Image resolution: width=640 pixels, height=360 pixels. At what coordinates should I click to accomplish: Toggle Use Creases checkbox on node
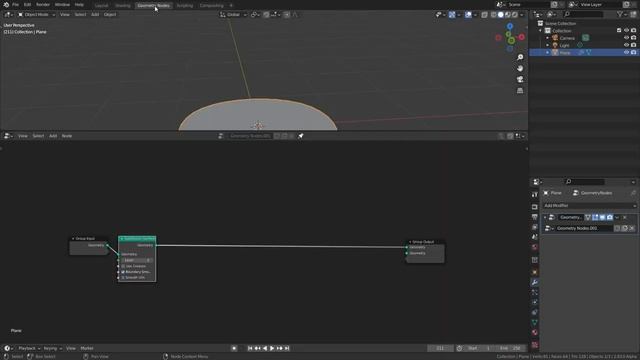(123, 266)
